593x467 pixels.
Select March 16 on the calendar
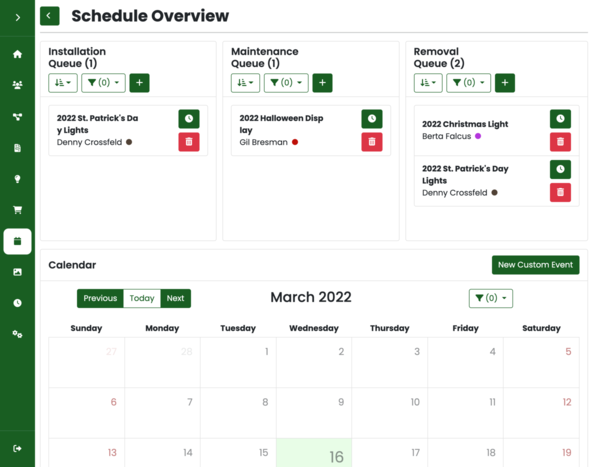tap(314, 453)
